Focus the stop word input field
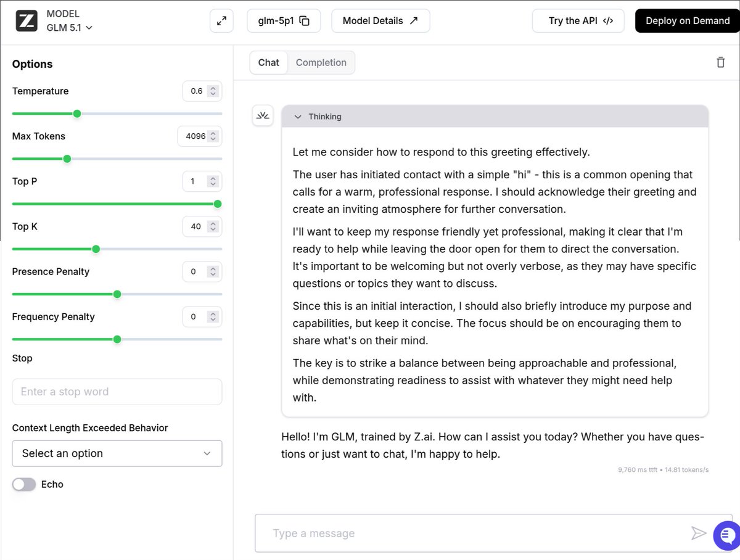This screenshot has height=560, width=740. [x=117, y=392]
